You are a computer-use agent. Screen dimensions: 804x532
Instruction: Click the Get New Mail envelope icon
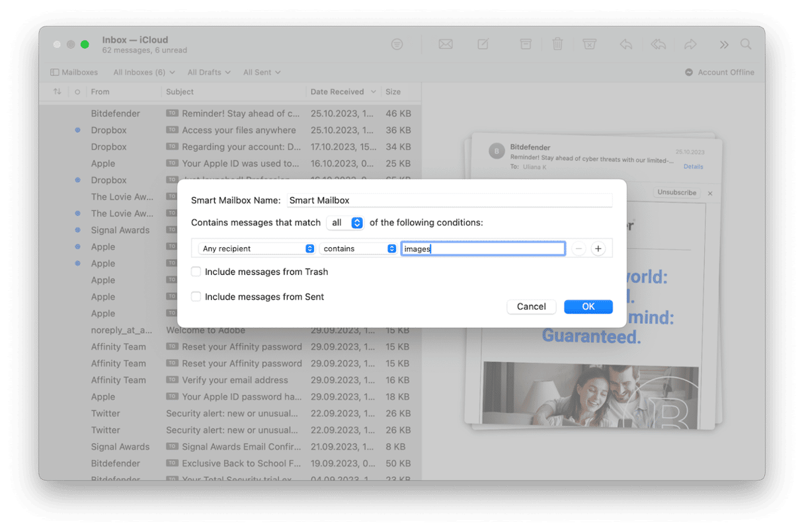446,44
